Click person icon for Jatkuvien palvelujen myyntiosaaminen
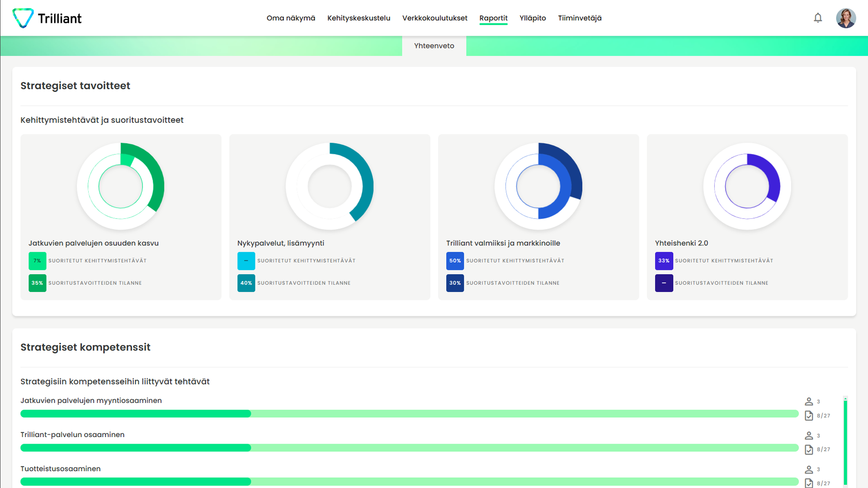Image resolution: width=868 pixels, height=488 pixels. click(x=809, y=401)
